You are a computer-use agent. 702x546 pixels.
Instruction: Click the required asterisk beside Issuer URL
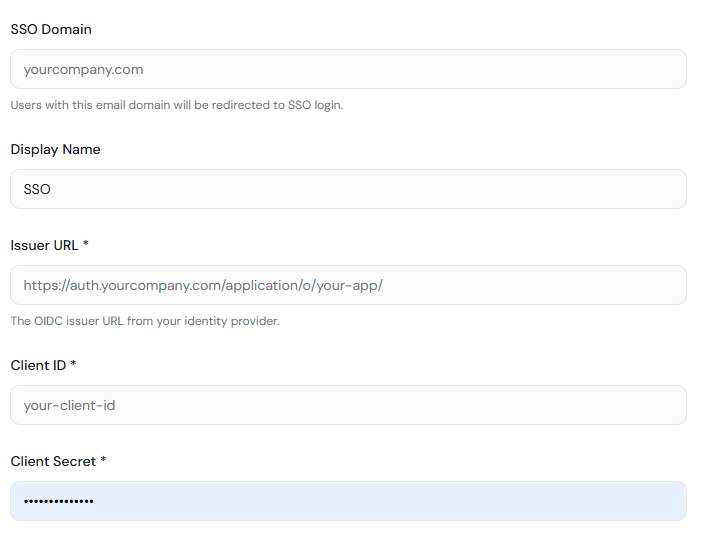[87, 245]
